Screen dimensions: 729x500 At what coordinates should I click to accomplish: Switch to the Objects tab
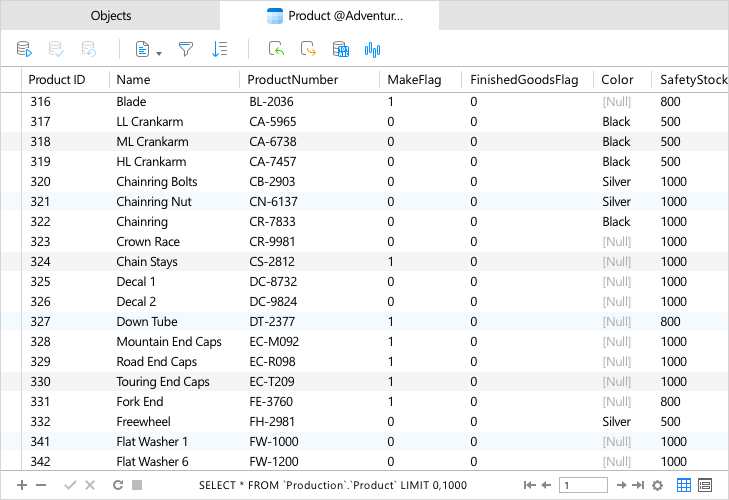[x=111, y=15]
